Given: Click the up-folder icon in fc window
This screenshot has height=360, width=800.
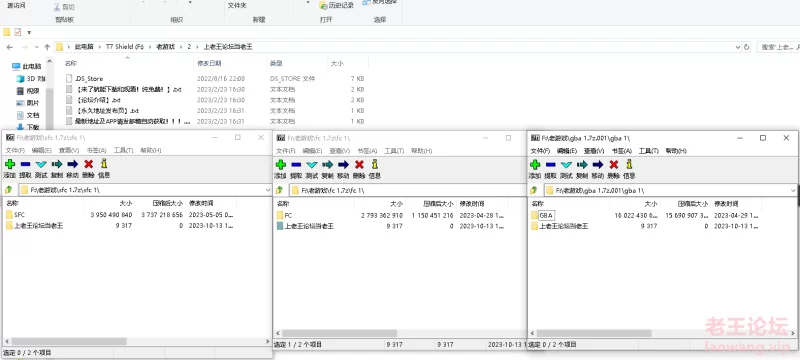Looking at the screenshot, I should pyautogui.click(x=279, y=190).
